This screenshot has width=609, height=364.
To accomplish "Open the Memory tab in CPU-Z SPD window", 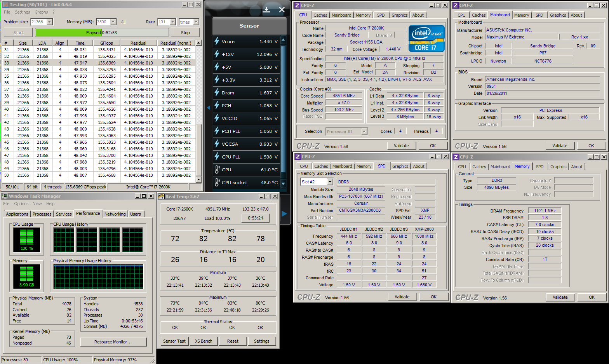I will pyautogui.click(x=364, y=166).
